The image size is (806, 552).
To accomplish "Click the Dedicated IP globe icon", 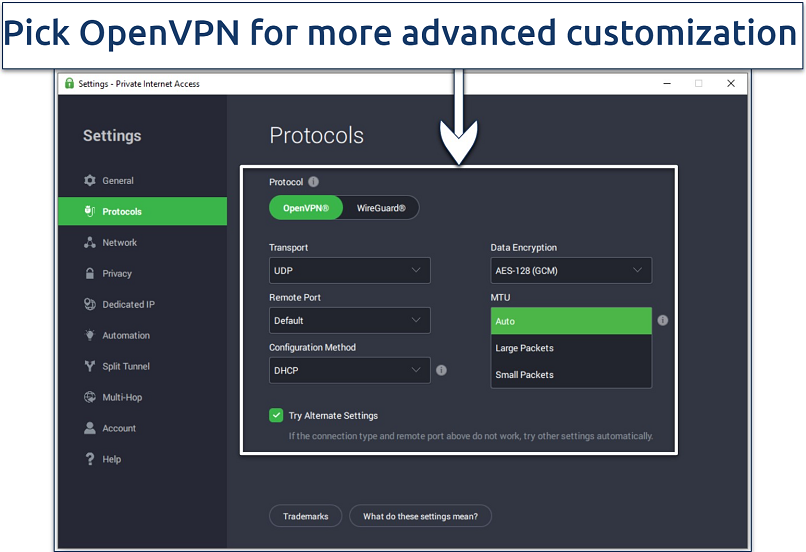I will (x=89, y=304).
